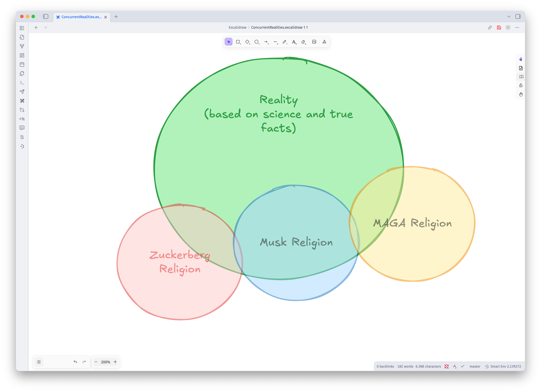Click the master git branch indicator
This screenshot has width=541, height=392.
475,366
